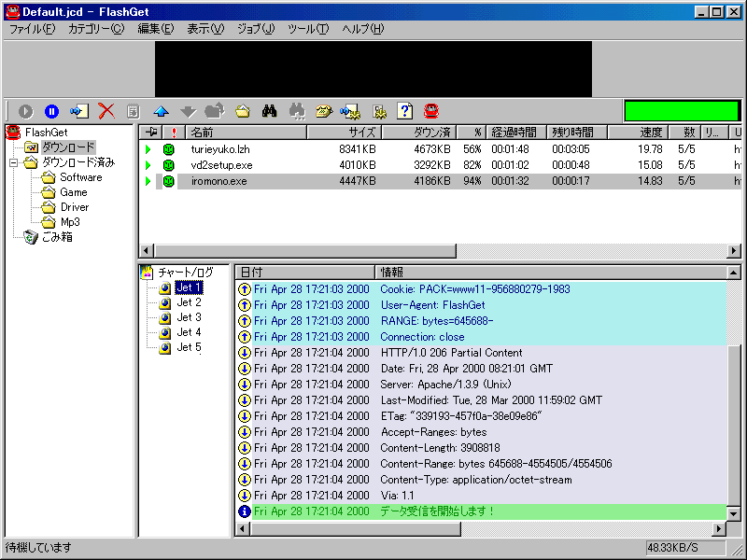Select Jet 2 in the chart/log tree
The image size is (747, 560).
point(190,302)
